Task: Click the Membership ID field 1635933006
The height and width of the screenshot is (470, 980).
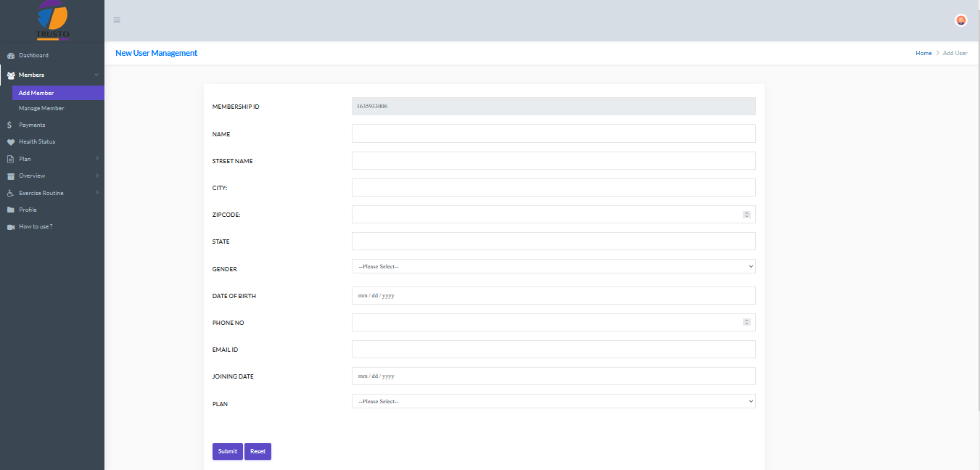Action: (x=553, y=107)
